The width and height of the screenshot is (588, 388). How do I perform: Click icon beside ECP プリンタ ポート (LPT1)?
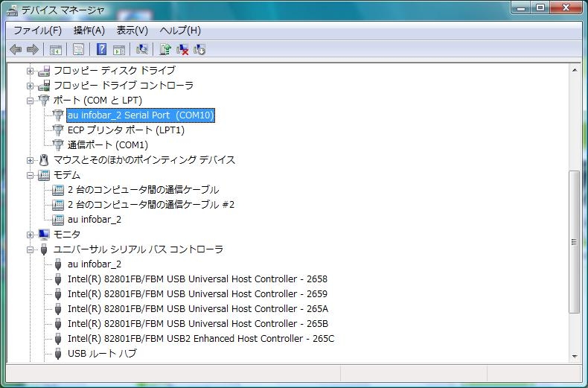(58, 130)
